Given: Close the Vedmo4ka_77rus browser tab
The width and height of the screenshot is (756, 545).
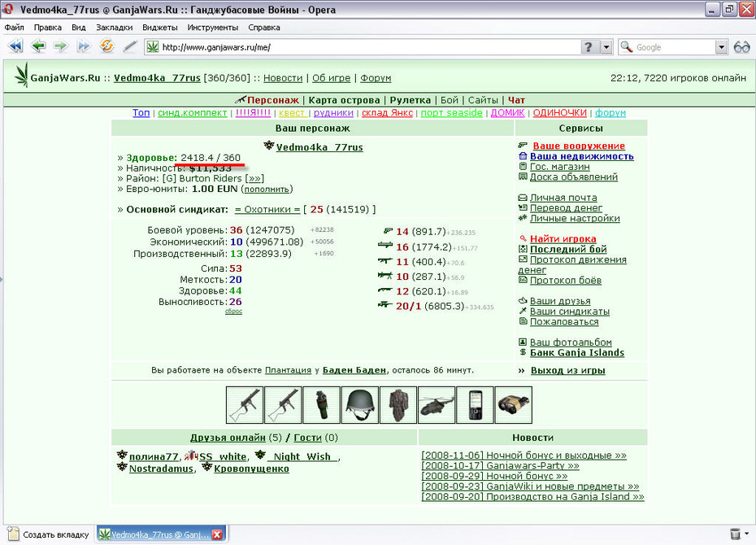Looking at the screenshot, I should (x=217, y=534).
